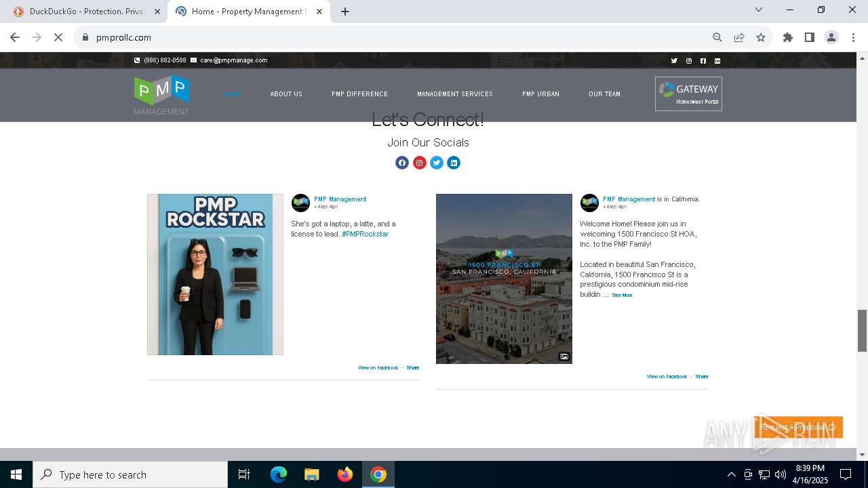
Task: Open the ABOUT US menu
Action: point(286,94)
